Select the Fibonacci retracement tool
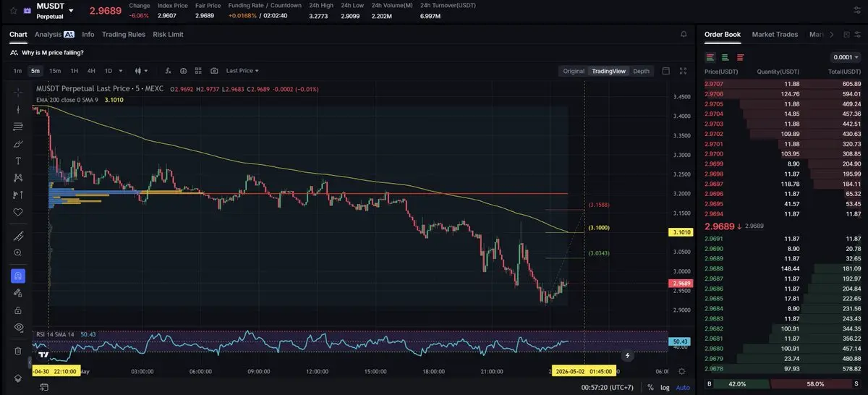868x395 pixels. pos(18,127)
